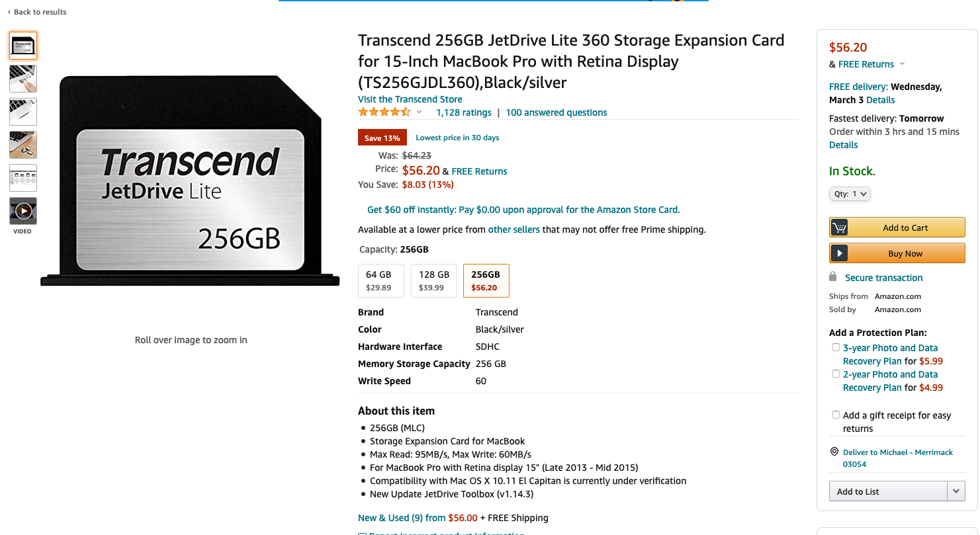Click the shopping cart icon on Add to Cart
The height and width of the screenshot is (535, 980).
tap(839, 227)
